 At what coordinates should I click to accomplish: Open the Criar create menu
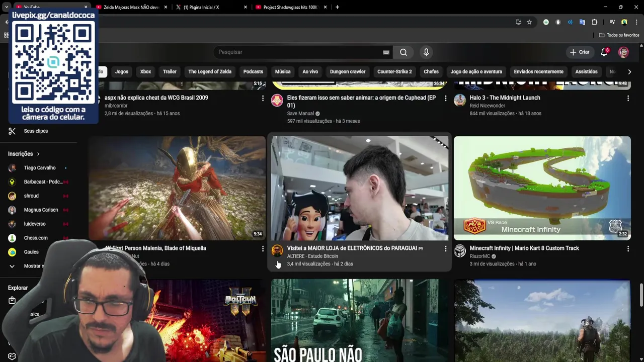(579, 52)
